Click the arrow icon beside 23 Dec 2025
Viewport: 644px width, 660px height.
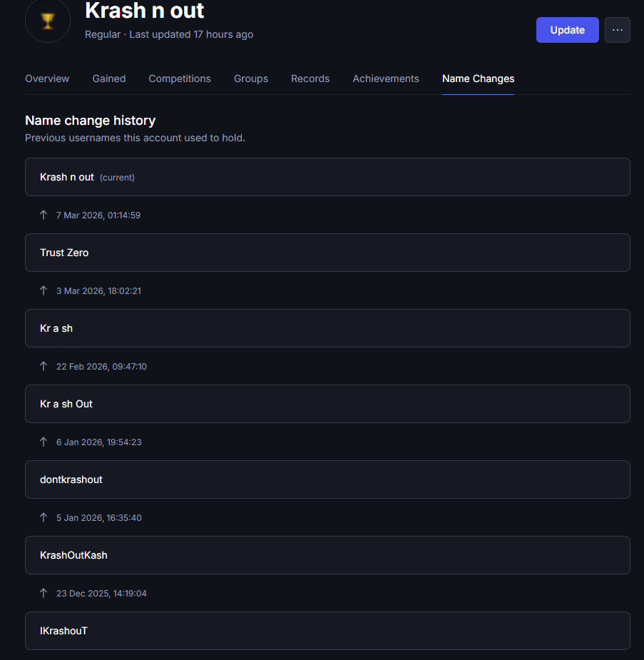pos(44,593)
